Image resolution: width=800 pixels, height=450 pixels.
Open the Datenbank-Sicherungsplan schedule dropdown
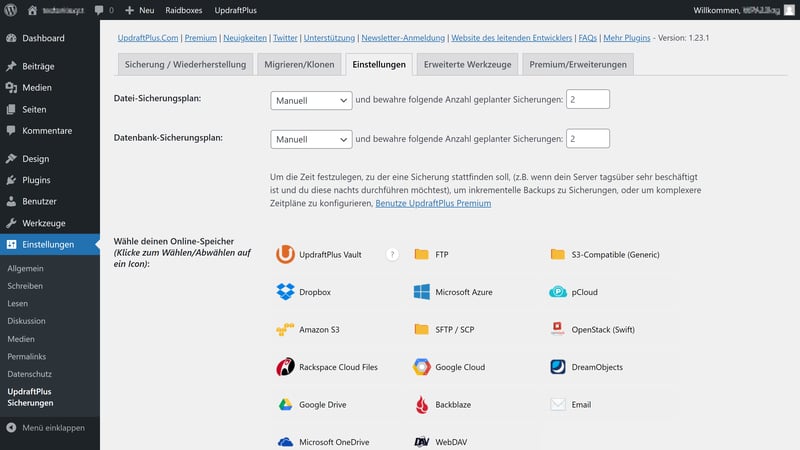(x=311, y=139)
